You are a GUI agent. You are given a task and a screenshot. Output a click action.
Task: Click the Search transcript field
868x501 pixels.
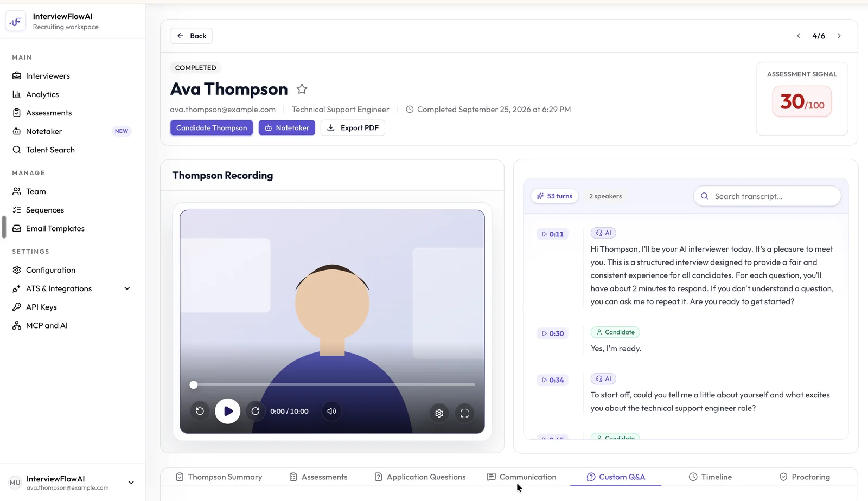pos(767,196)
